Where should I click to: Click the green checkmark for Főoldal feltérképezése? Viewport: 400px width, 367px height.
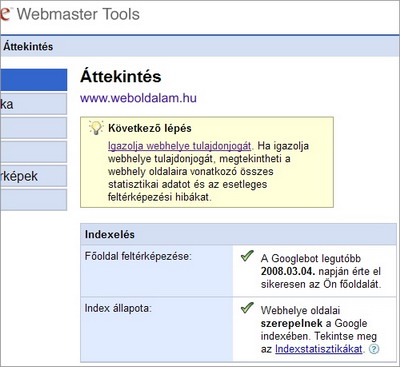click(x=247, y=256)
